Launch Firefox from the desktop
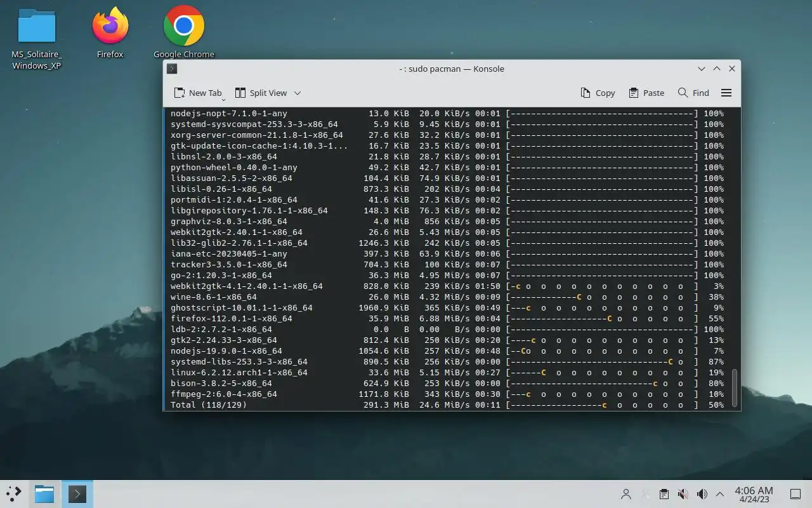Image resolution: width=812 pixels, height=508 pixels. [110, 33]
